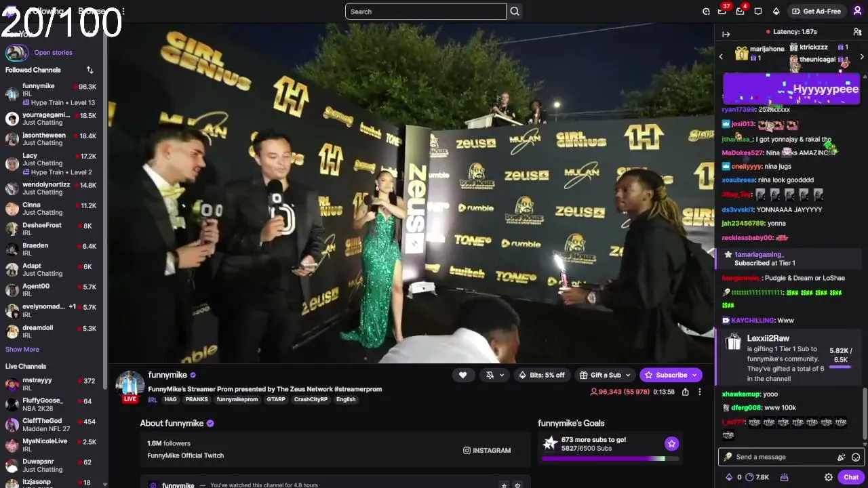Click the gifted subs 5.82K progress bar
This screenshot has height=488, width=868.
[x=840, y=367]
